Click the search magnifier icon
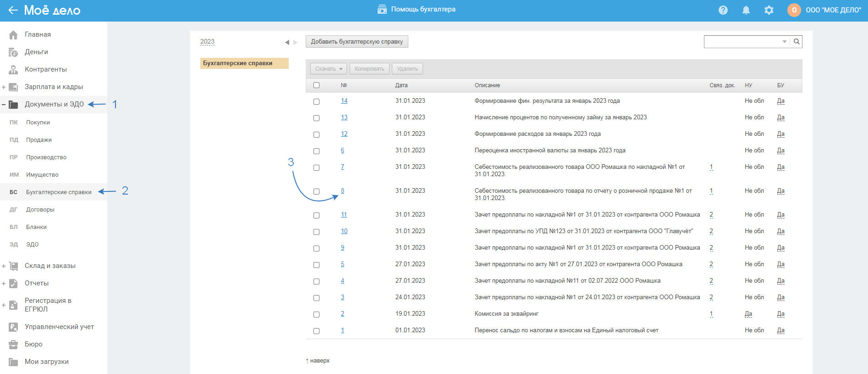868x374 pixels. (797, 42)
